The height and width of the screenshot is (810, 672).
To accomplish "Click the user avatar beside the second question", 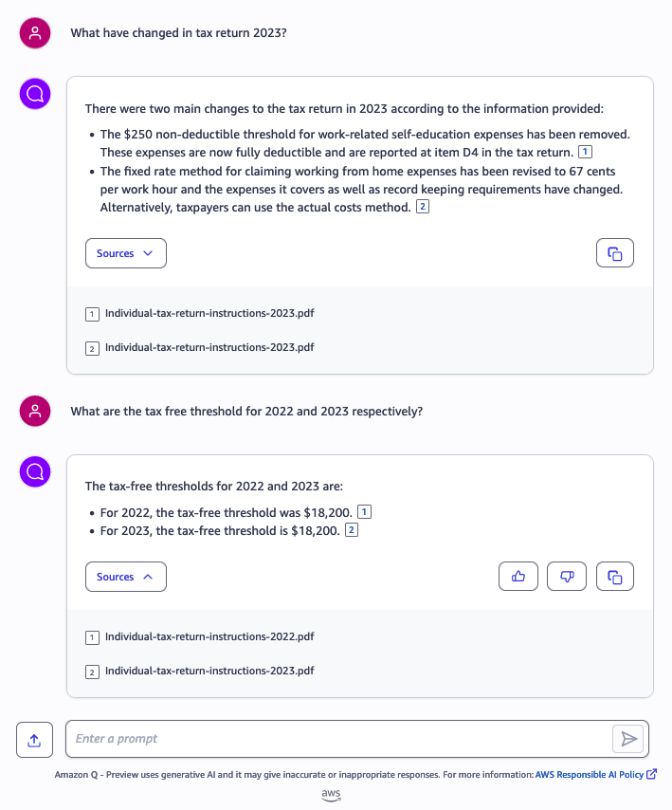I will coord(35,412).
